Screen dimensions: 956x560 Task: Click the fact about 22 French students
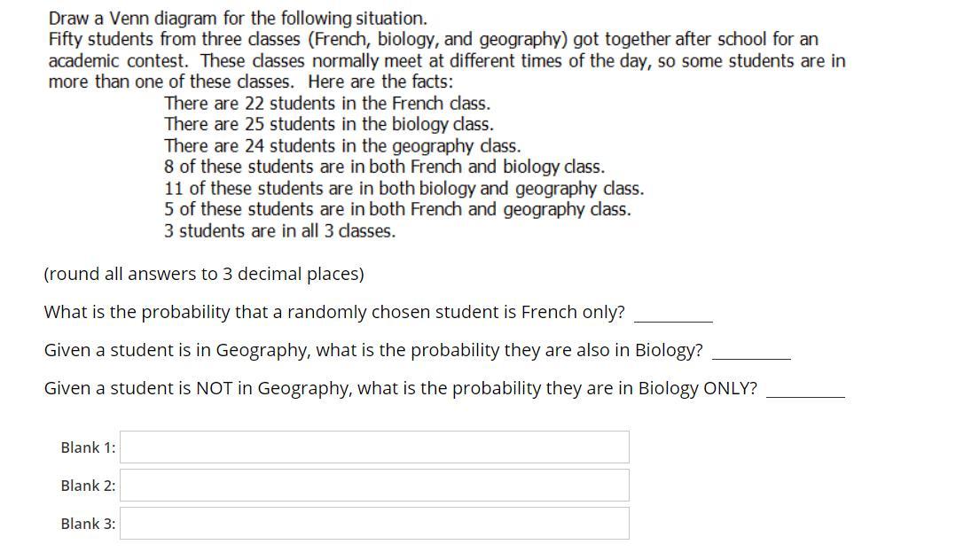(x=327, y=103)
